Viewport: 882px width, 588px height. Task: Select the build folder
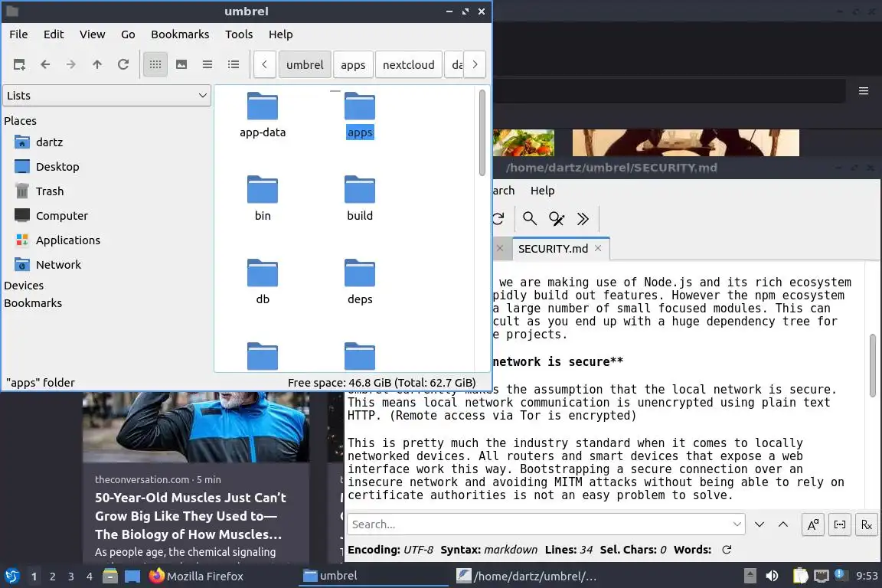(359, 198)
